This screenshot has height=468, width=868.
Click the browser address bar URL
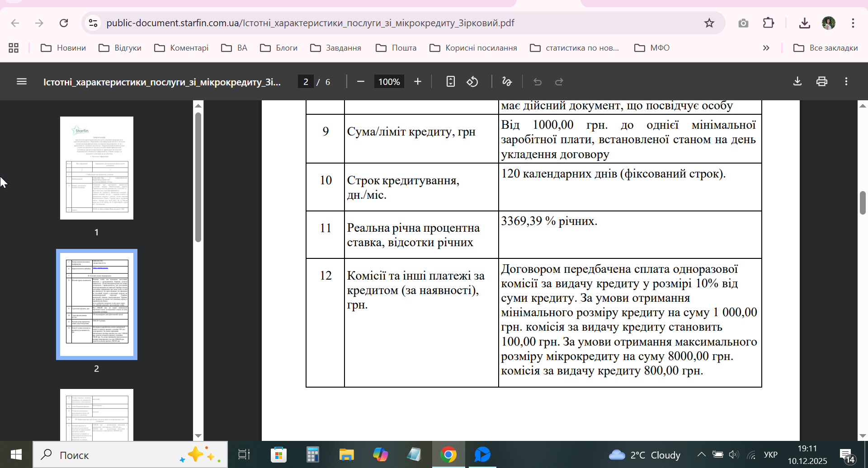pos(310,23)
